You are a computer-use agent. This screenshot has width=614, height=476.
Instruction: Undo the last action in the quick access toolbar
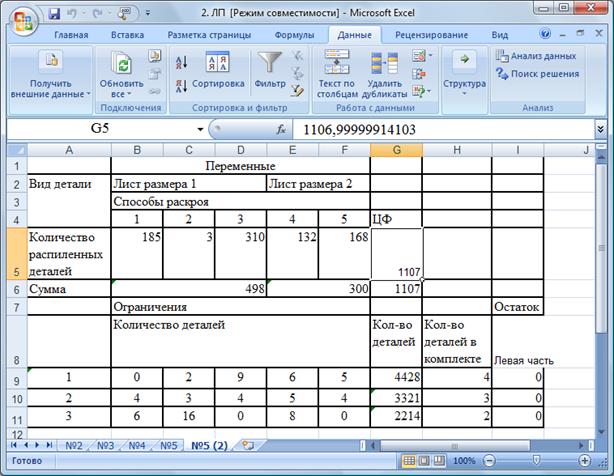[72, 14]
